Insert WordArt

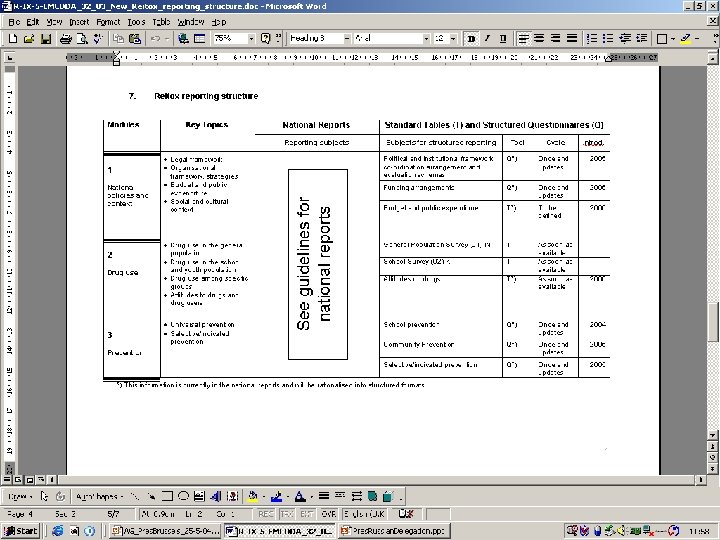click(216, 496)
